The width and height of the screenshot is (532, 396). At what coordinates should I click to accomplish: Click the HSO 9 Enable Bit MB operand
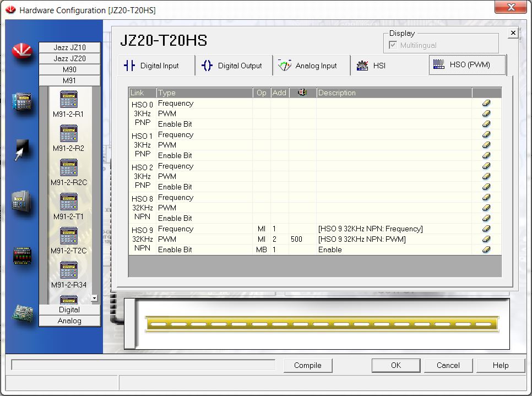click(x=262, y=249)
